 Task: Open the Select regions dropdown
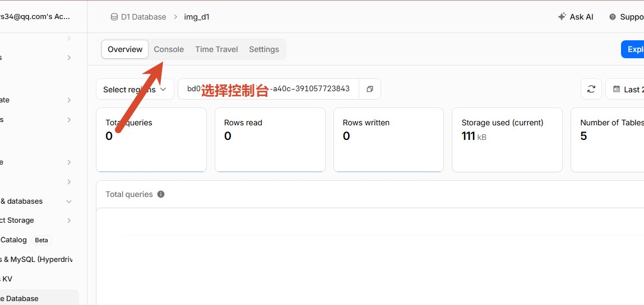click(135, 89)
